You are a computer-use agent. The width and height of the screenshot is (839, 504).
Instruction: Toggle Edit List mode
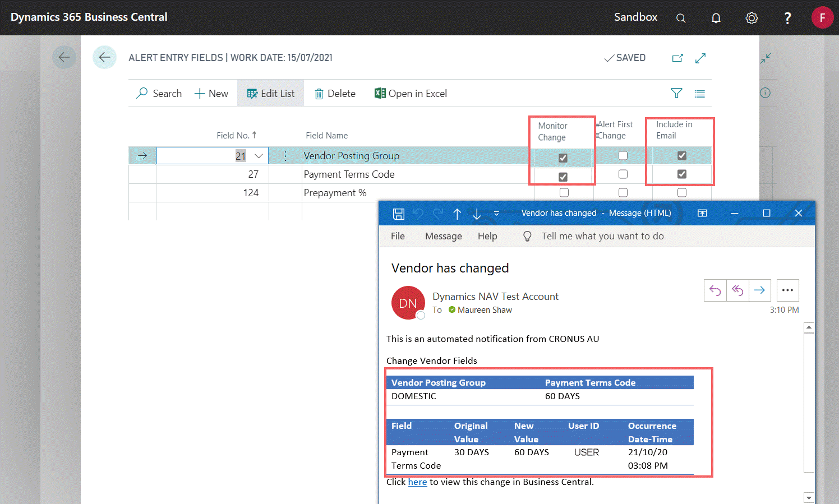tap(271, 94)
